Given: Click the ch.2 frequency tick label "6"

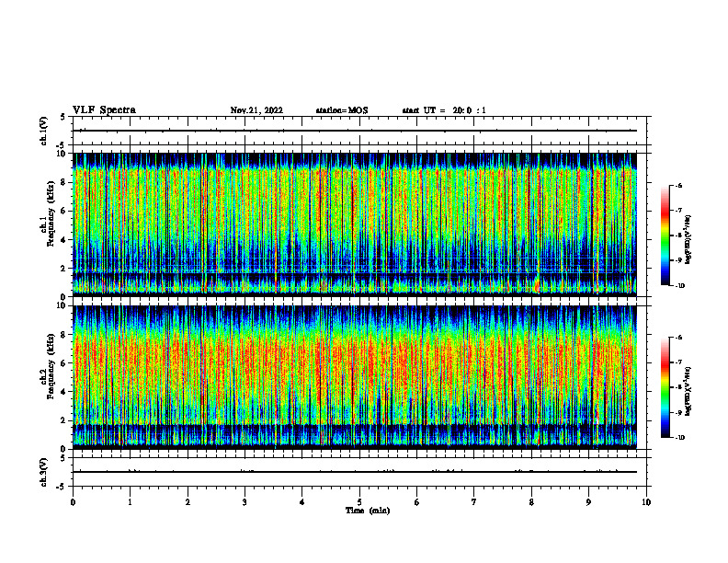Looking at the screenshot, I should (x=64, y=362).
